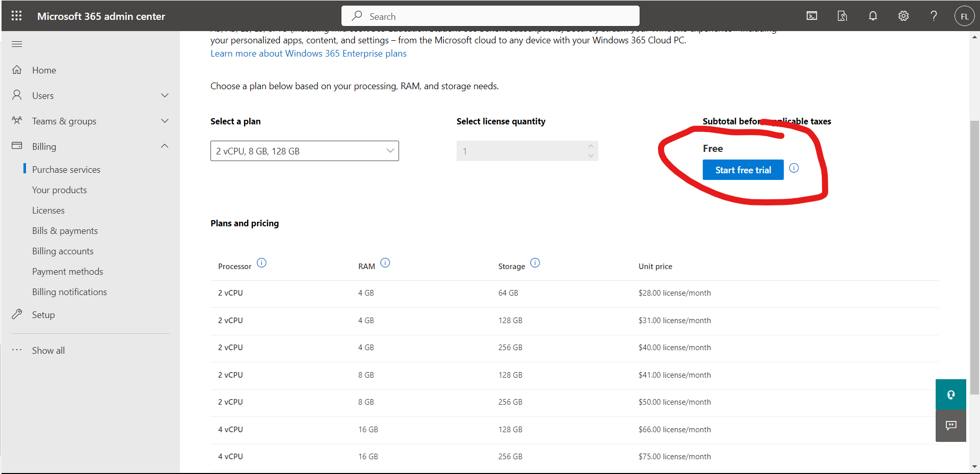Screen dimensions: 980x474
Task: Click the help question mark icon
Action: click(934, 16)
